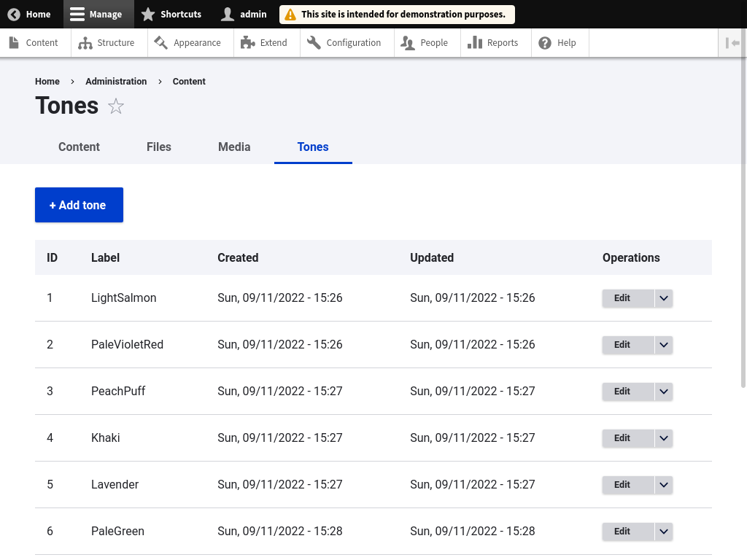This screenshot has height=560, width=747.
Task: Click the Administration breadcrumb link
Action: (116, 82)
